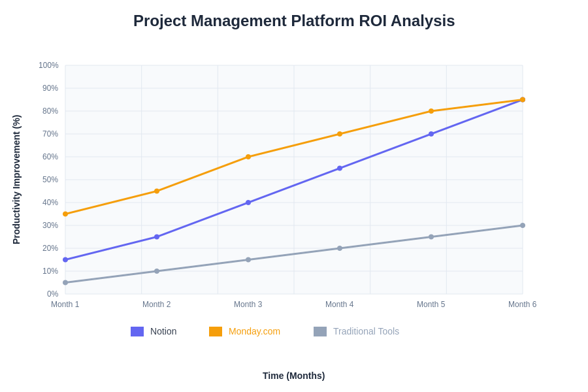Click the Month 4 x-axis label

pos(340,304)
